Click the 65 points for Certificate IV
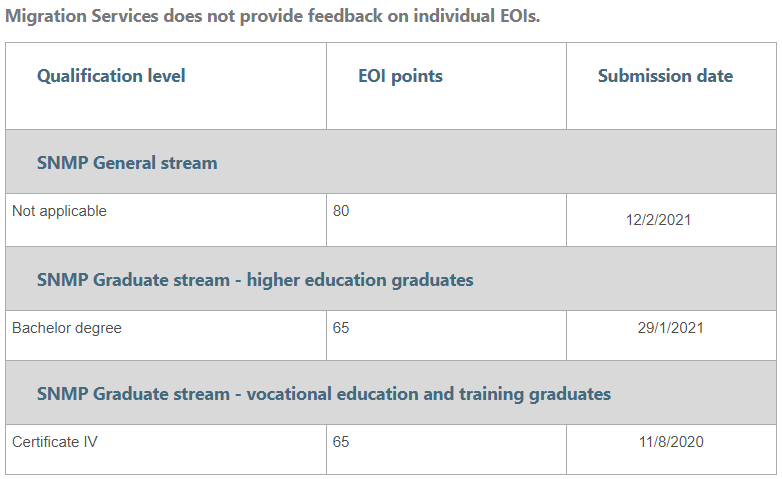The image size is (782, 479). [x=341, y=442]
